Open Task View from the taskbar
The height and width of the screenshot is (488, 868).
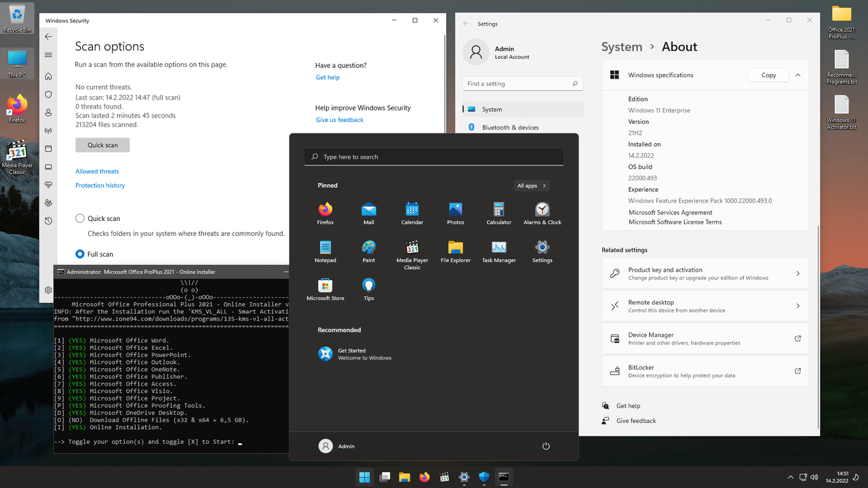384,477
